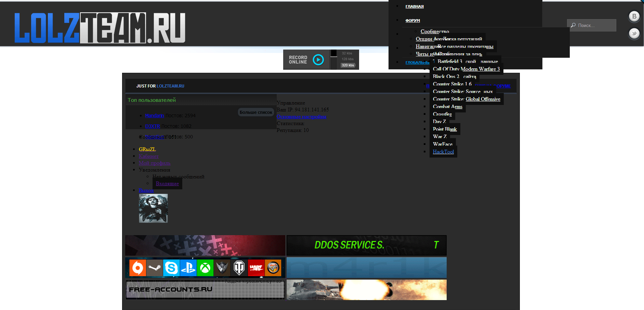Open the red crosses pattern banner
644x310 pixels.
coord(205,245)
